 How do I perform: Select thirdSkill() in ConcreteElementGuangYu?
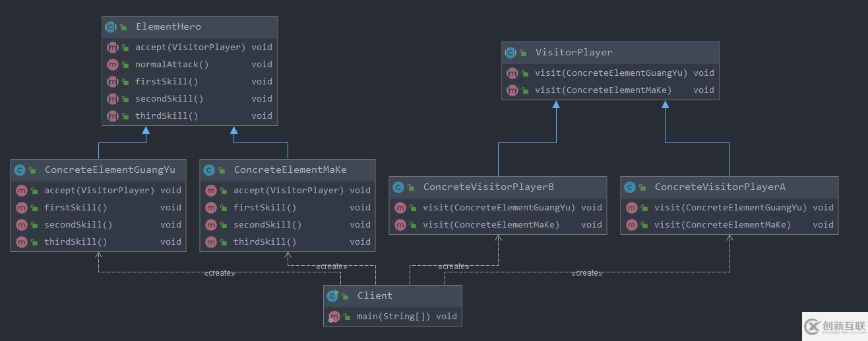click(x=76, y=242)
